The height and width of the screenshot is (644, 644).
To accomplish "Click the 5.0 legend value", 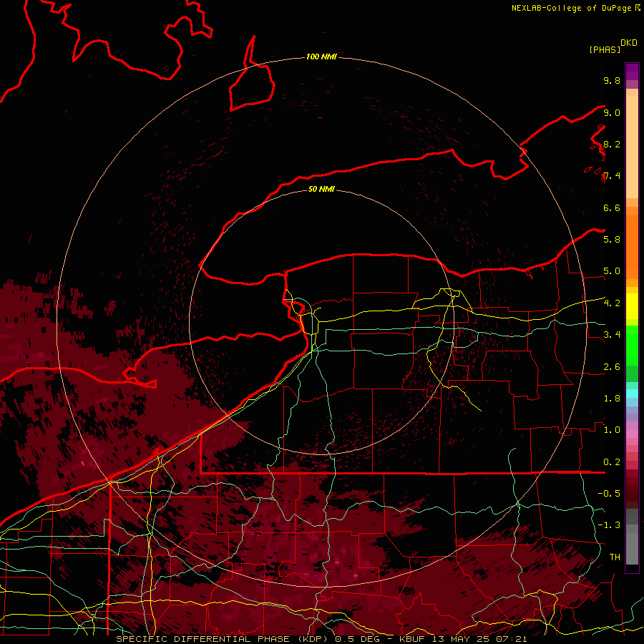I will 612,271.
